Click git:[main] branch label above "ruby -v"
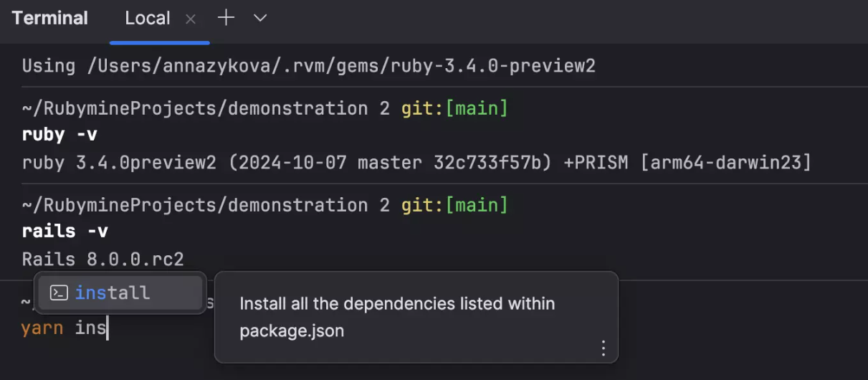The height and width of the screenshot is (380, 868). point(454,108)
